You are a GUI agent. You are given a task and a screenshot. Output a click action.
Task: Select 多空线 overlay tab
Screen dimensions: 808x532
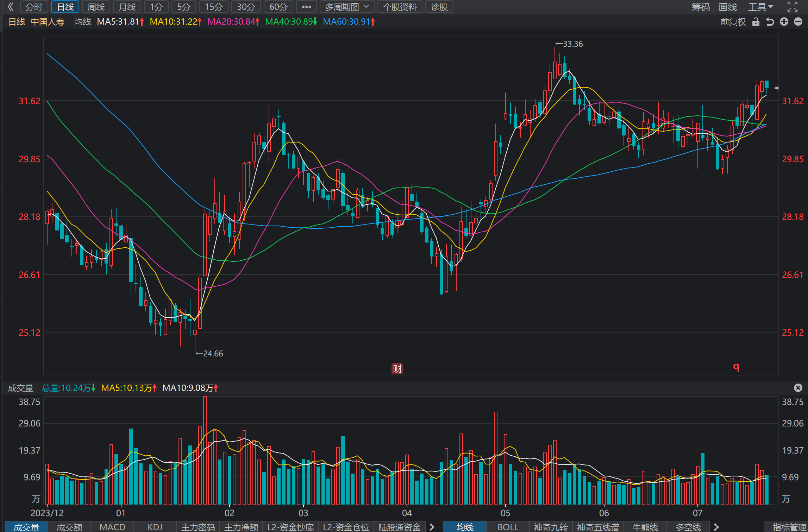(x=688, y=527)
